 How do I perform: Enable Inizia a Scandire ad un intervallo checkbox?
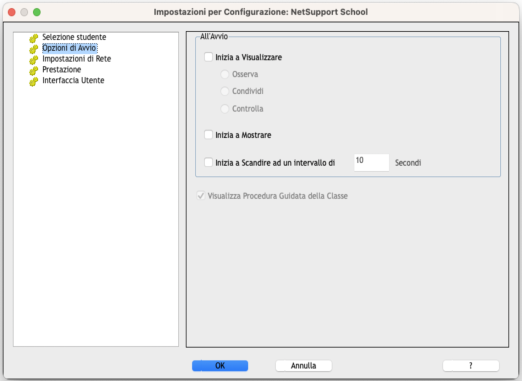208,162
